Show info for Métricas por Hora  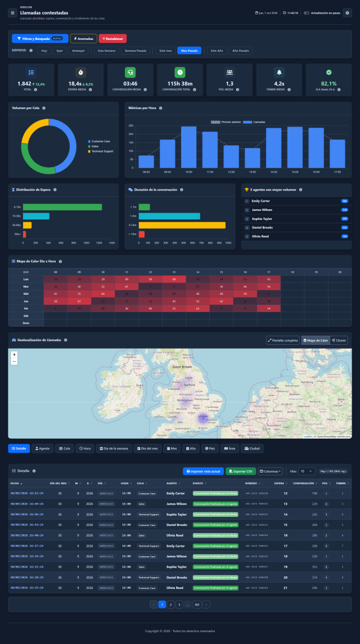(160, 108)
